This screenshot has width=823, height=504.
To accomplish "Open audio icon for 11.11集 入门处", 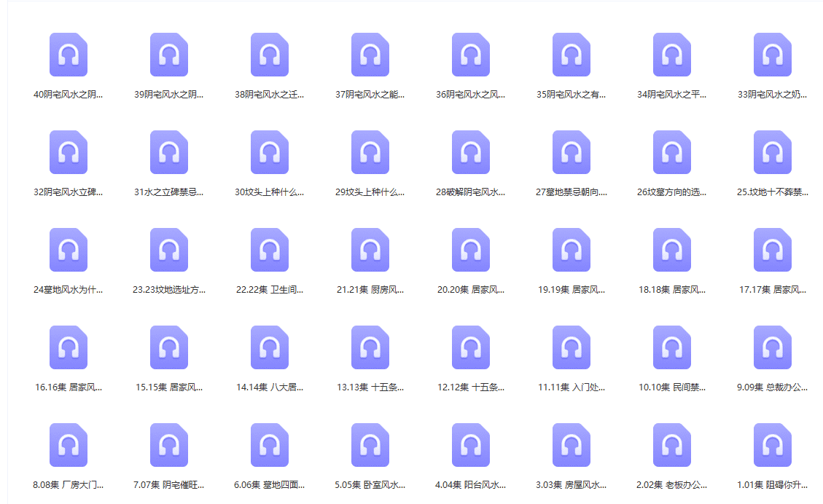I will [x=572, y=347].
